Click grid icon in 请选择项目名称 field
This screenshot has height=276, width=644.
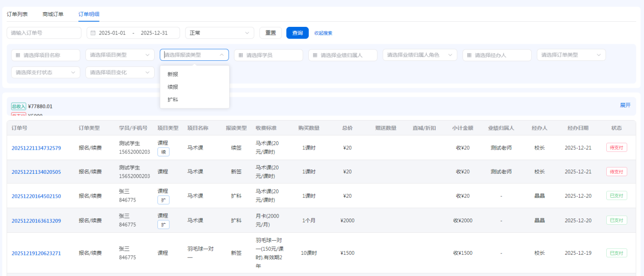pos(18,55)
